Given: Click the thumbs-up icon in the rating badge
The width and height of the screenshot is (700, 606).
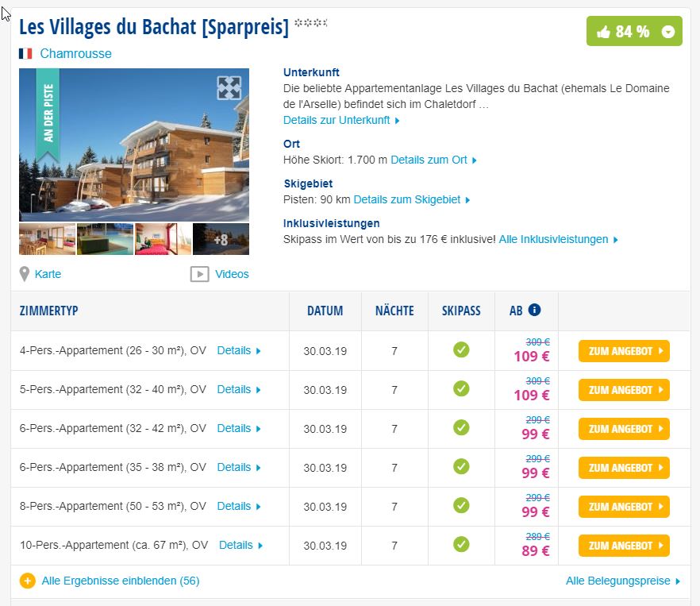Looking at the screenshot, I should coord(606,32).
